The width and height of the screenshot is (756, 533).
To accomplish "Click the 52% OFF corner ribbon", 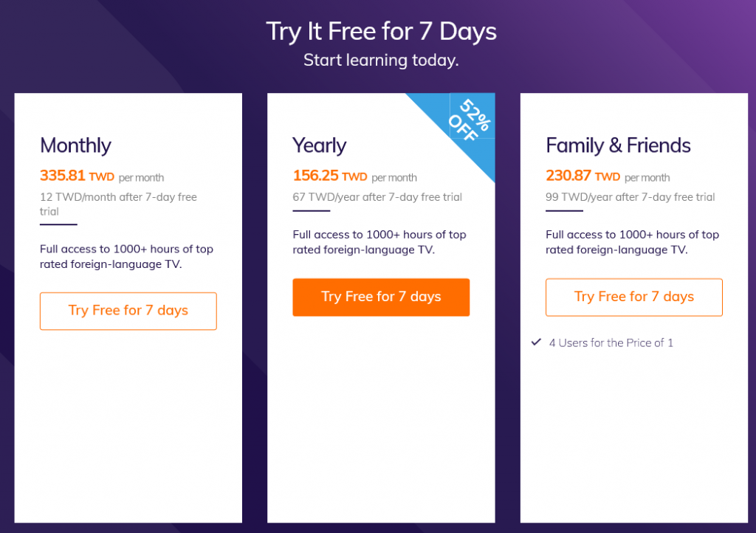I will [467, 121].
